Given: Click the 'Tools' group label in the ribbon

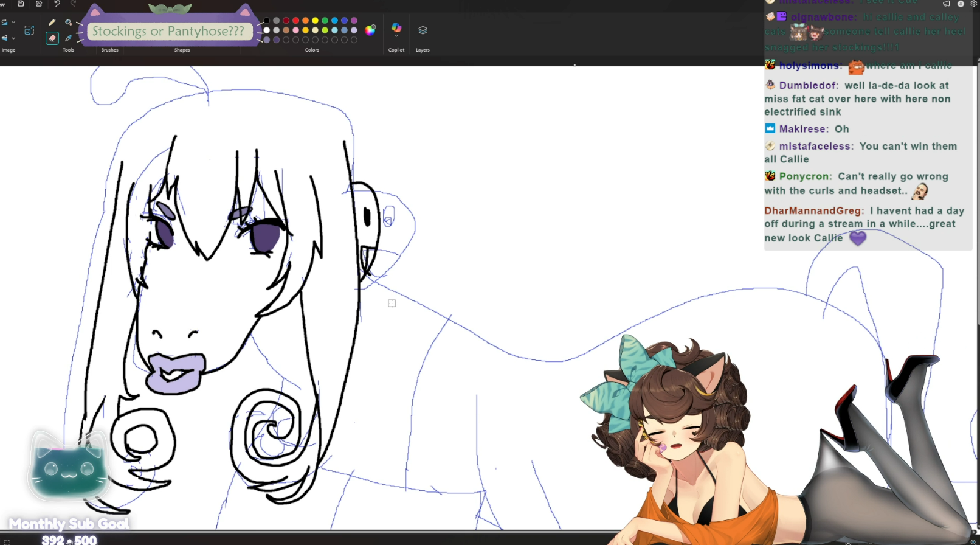Looking at the screenshot, I should (68, 50).
